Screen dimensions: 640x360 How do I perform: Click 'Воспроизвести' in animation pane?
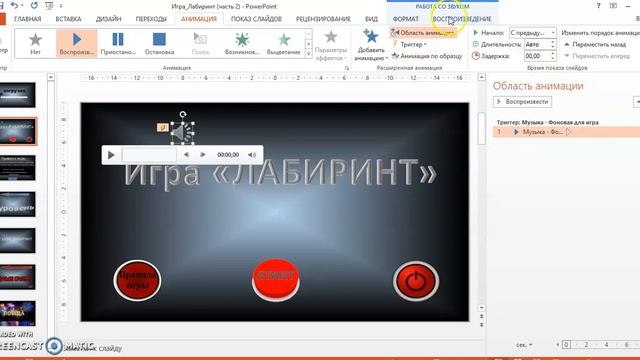(522, 102)
